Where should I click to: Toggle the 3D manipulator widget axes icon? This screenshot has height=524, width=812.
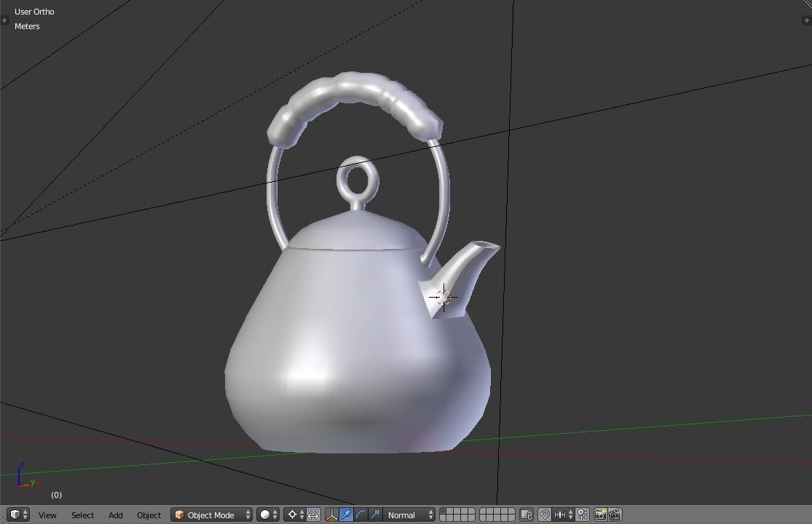(x=331, y=515)
